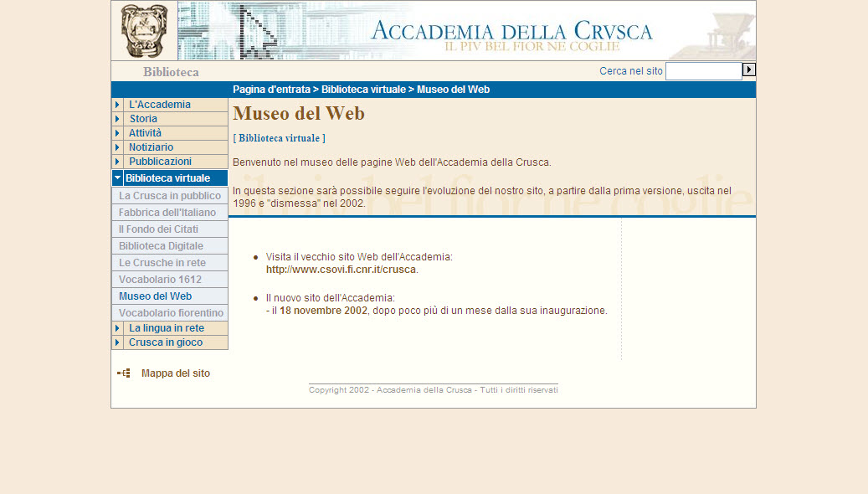This screenshot has width=868, height=494.
Task: Click the Benvenuto nel museo welcome sentence
Action: [392, 162]
